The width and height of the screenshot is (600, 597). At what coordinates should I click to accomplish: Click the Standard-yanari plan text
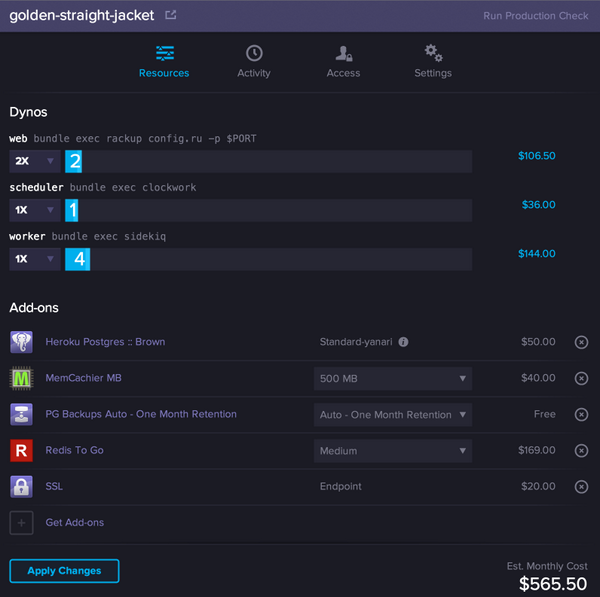pos(356,342)
